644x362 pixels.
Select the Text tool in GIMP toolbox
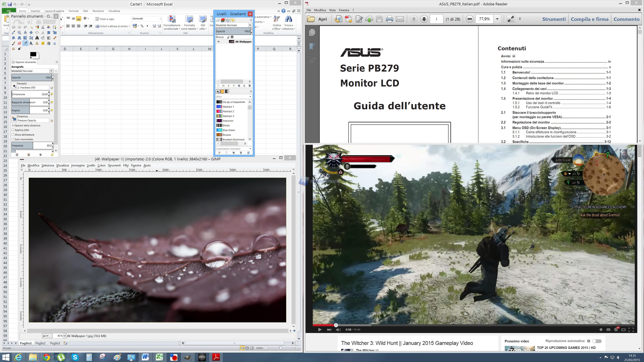click(x=37, y=38)
